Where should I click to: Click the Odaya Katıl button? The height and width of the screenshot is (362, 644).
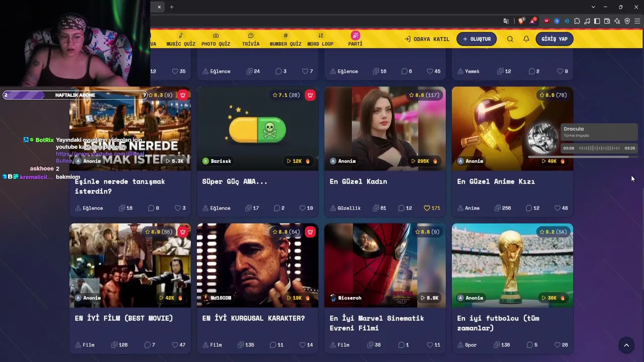tap(427, 39)
